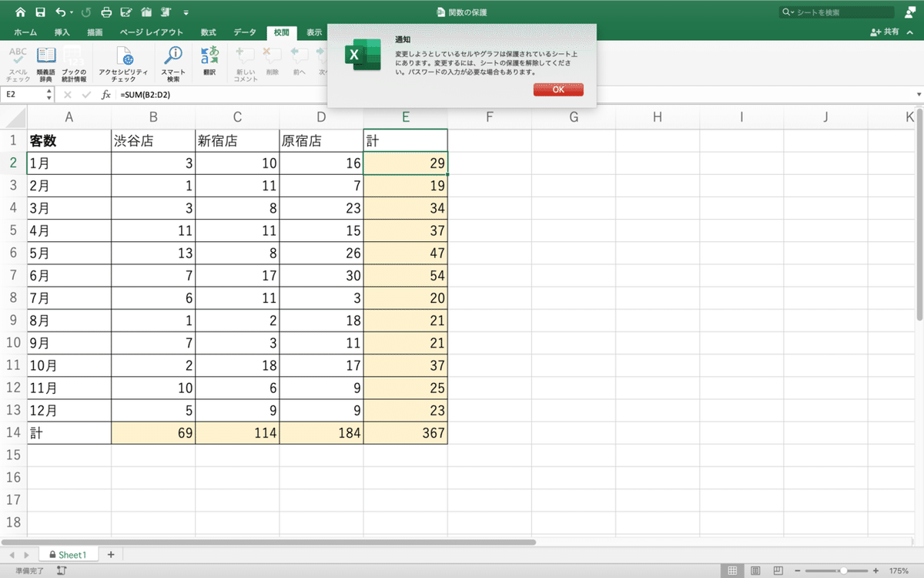924x578 pixels.
Task: Open the Customize Quick Access Toolbar menu
Action: [x=186, y=12]
